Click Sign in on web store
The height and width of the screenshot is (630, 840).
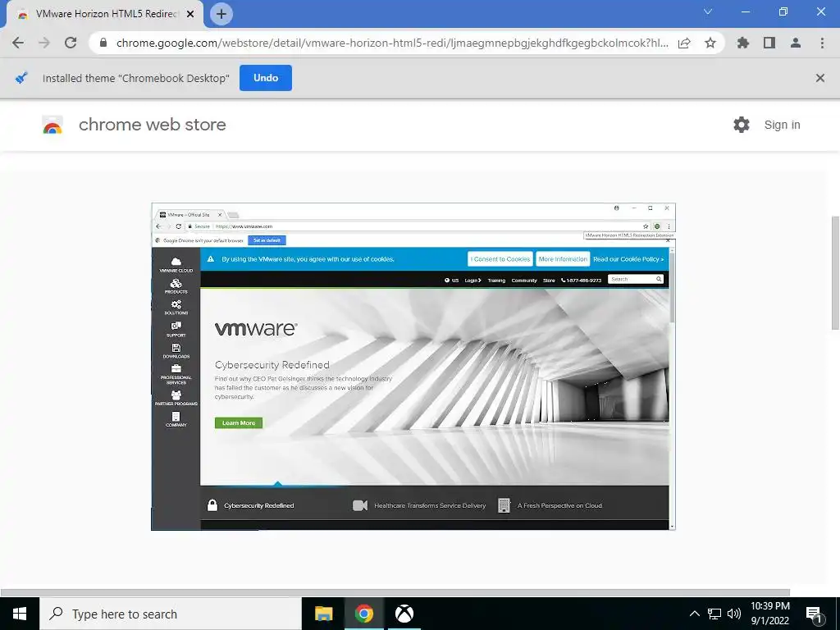[782, 125]
